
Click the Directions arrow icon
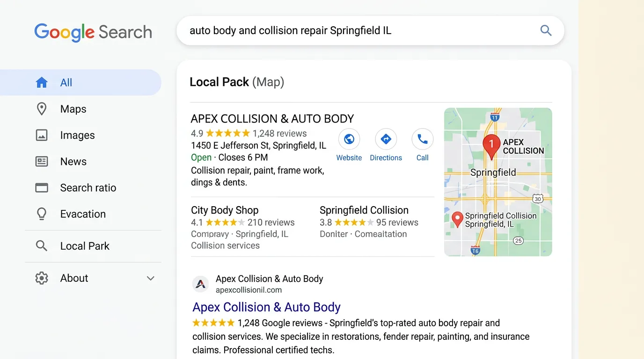[386, 139]
